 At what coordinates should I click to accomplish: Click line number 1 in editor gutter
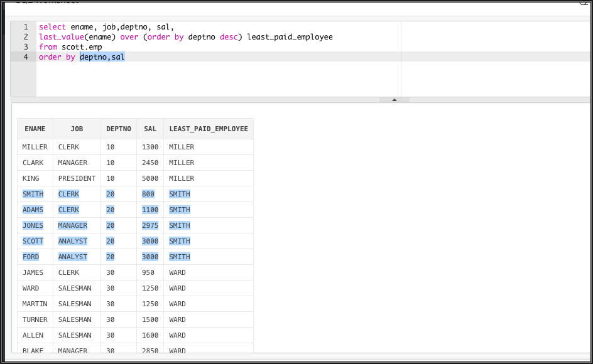[26, 27]
